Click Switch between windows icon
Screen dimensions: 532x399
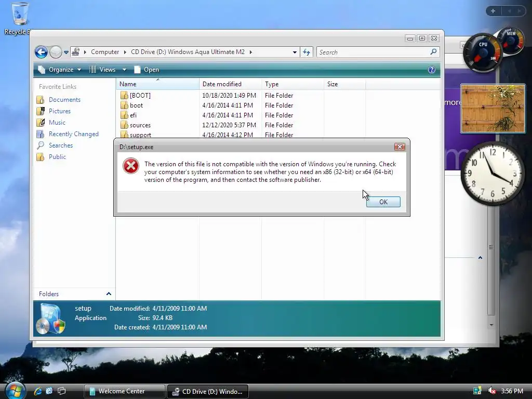click(61, 391)
